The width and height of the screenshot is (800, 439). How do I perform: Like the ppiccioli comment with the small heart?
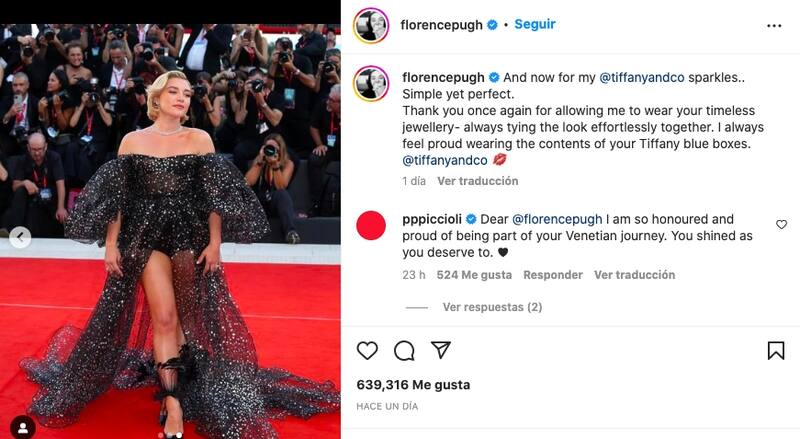[x=781, y=225]
